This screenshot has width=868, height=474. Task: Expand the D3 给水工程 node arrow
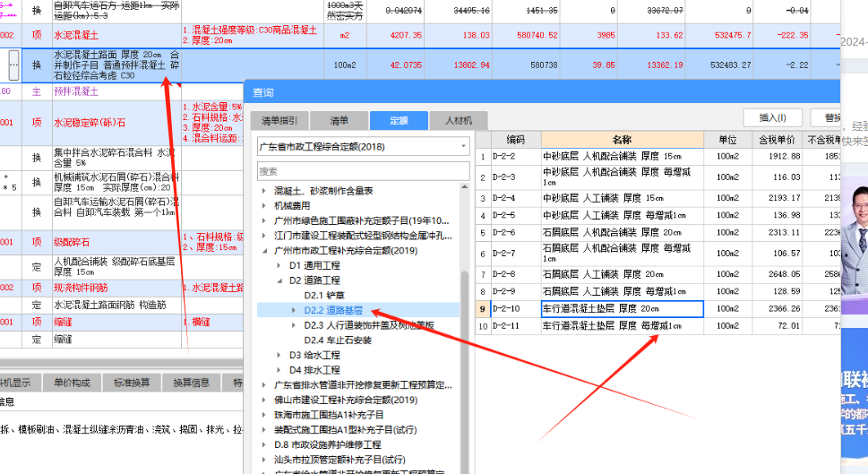coord(279,355)
